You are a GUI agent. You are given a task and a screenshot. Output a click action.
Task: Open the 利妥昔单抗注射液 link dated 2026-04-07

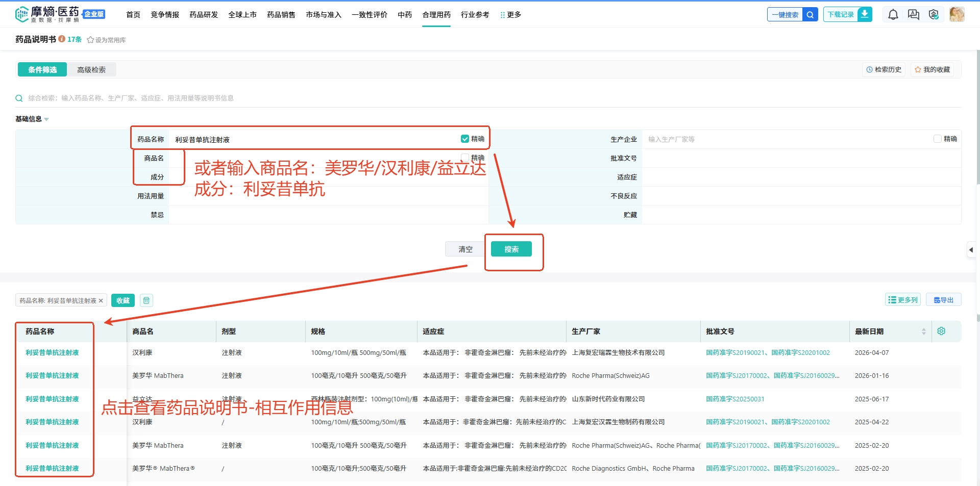[x=52, y=352]
